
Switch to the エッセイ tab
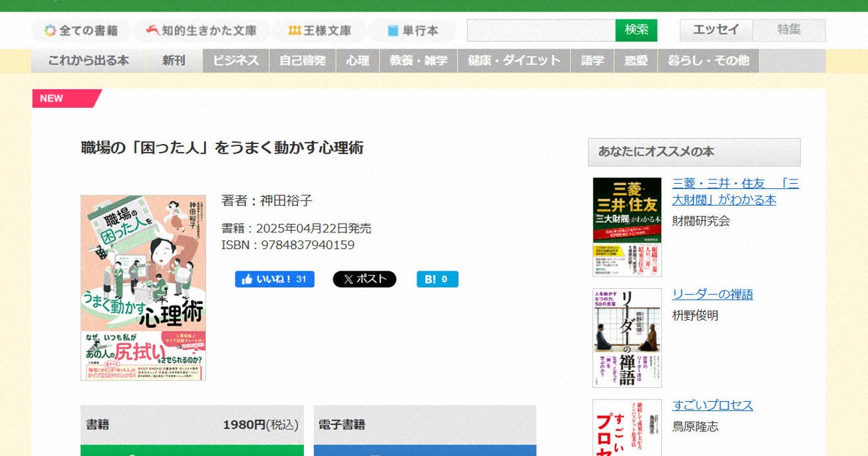point(716,30)
